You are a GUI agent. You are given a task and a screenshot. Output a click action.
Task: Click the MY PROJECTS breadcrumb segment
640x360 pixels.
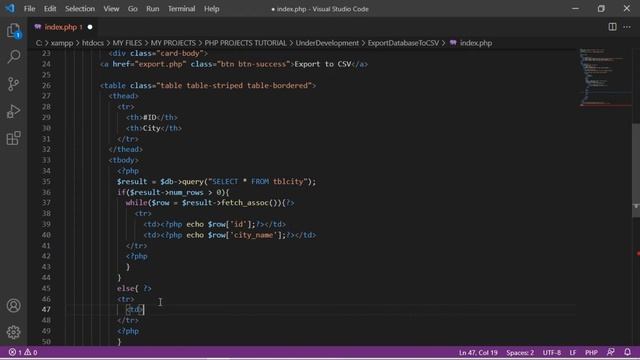(x=173, y=43)
